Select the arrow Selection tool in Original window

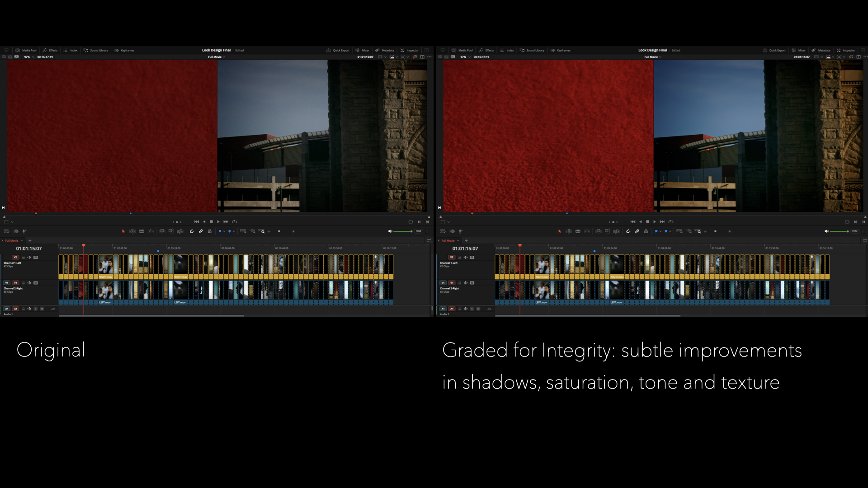pos(123,231)
